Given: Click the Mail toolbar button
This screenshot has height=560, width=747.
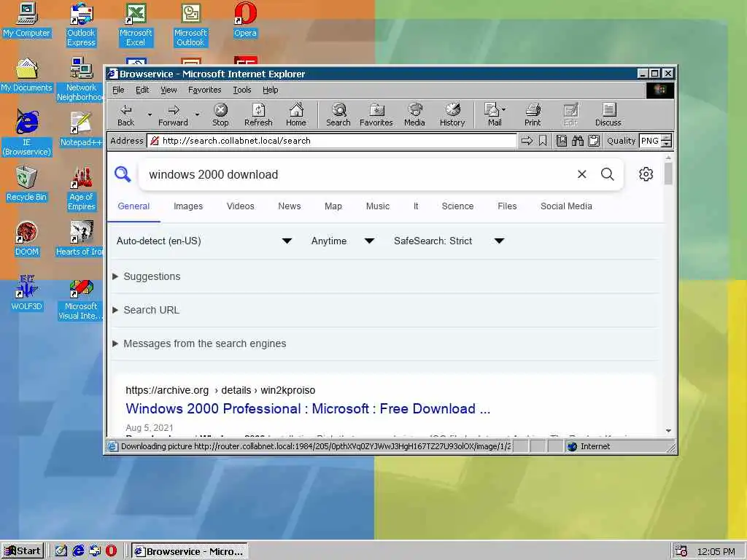Looking at the screenshot, I should pyautogui.click(x=494, y=115).
